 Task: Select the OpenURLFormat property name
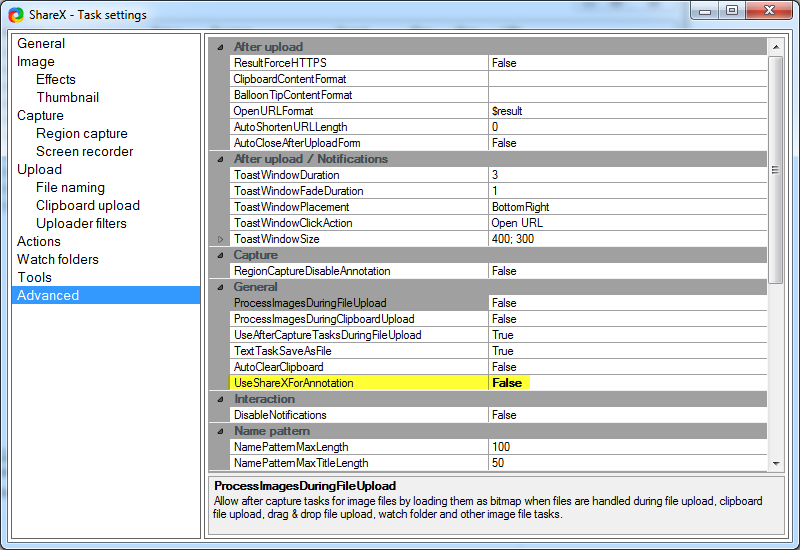click(x=359, y=111)
